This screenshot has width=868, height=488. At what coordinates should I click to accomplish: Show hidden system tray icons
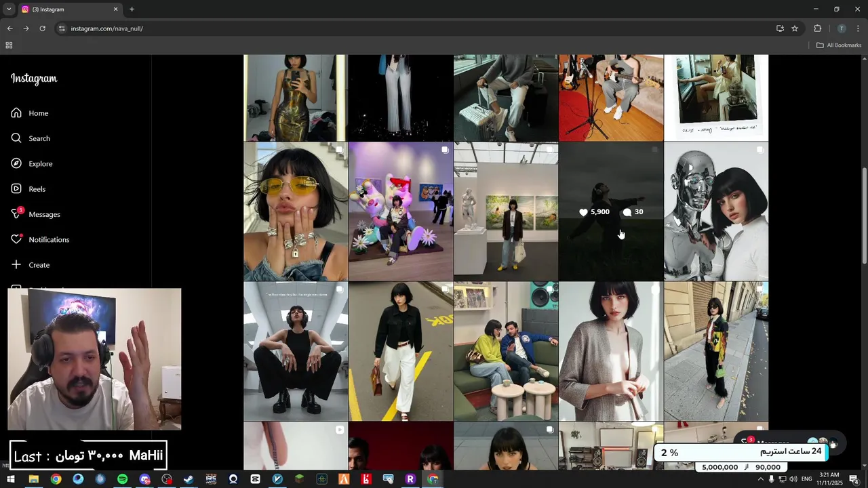click(760, 479)
